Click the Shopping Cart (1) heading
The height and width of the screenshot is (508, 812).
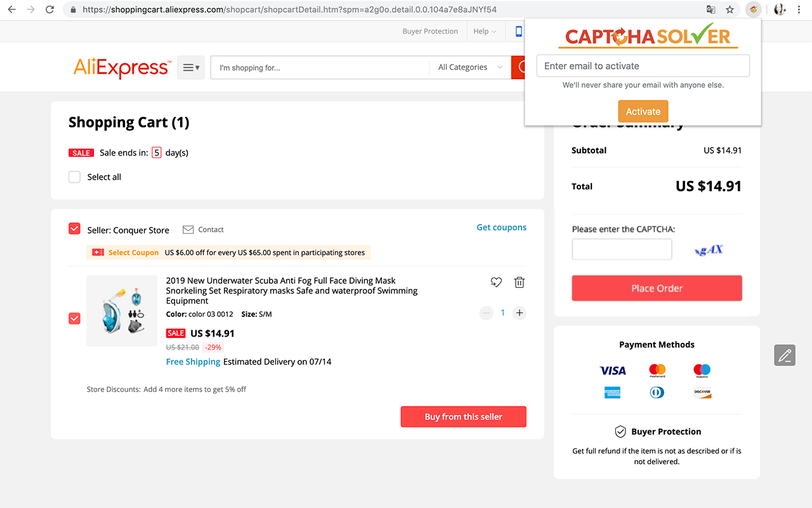pyautogui.click(x=129, y=122)
